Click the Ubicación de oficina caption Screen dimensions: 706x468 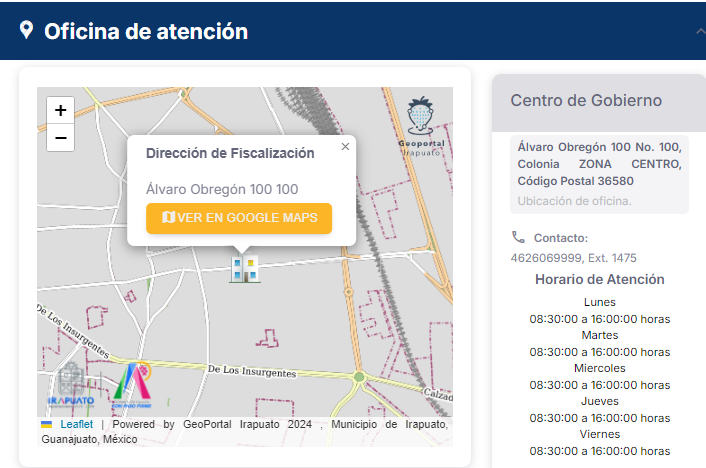pyautogui.click(x=574, y=201)
